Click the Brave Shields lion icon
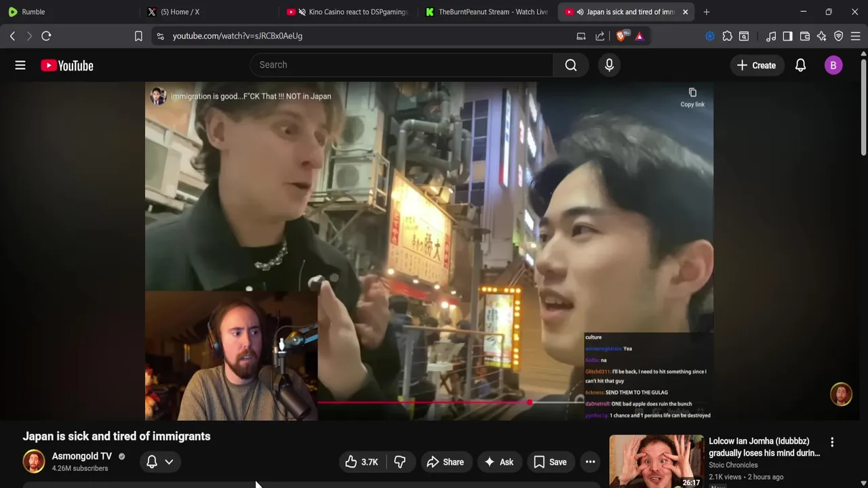 click(x=620, y=36)
